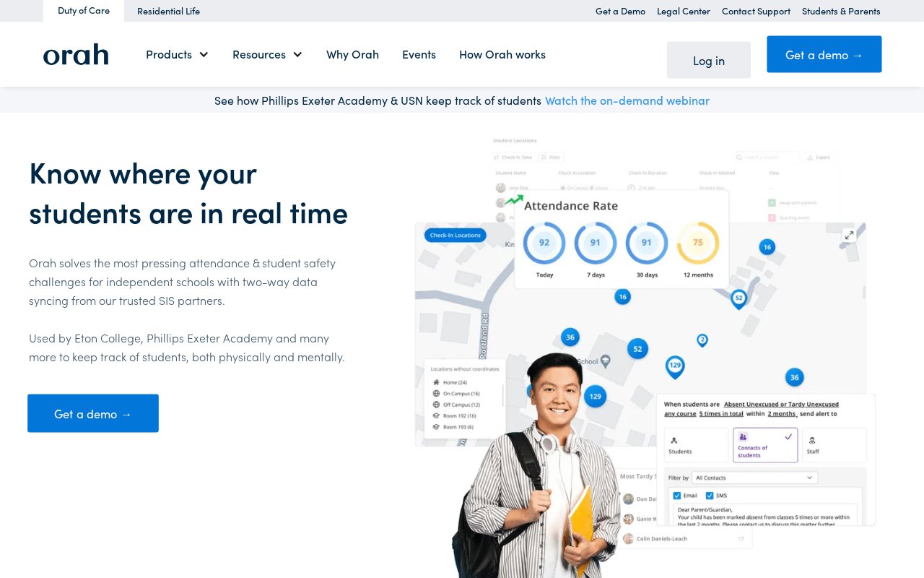The image size is (924, 578).
Task: Click the 30 days attendance ring
Action: point(647,243)
